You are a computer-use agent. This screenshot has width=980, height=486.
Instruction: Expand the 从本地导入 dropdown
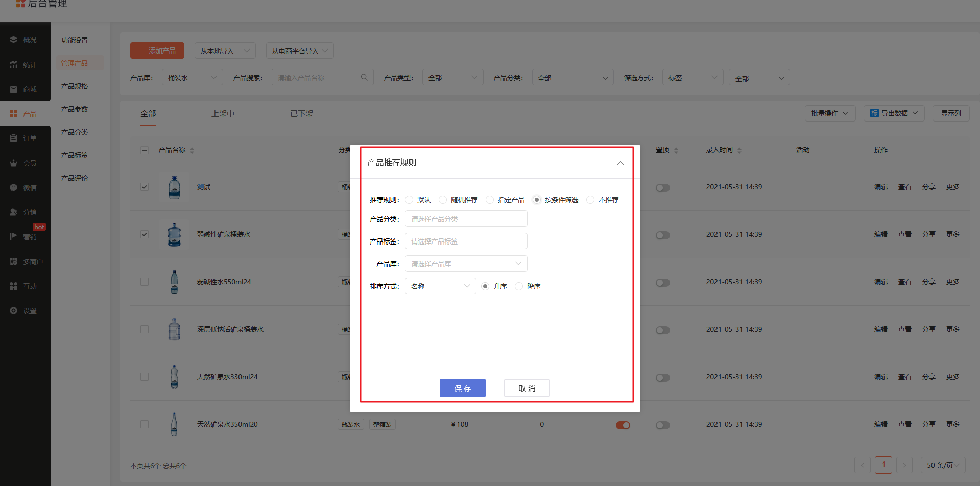225,51
